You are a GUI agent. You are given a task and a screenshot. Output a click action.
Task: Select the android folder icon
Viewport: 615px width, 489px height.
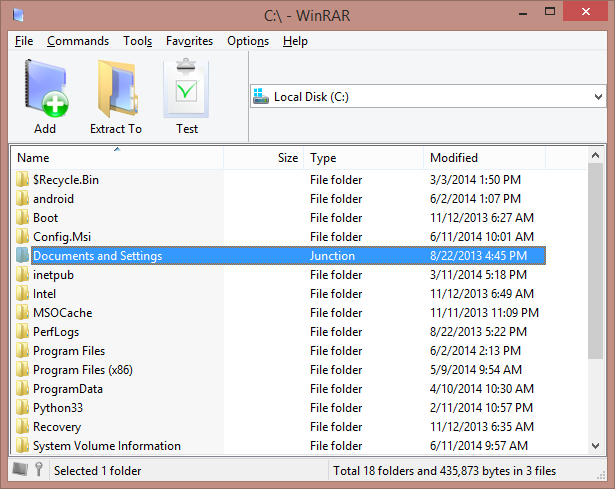pos(22,198)
